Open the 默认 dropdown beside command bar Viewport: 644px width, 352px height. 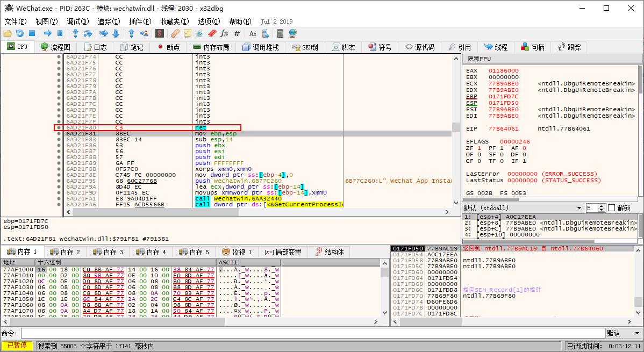624,333
